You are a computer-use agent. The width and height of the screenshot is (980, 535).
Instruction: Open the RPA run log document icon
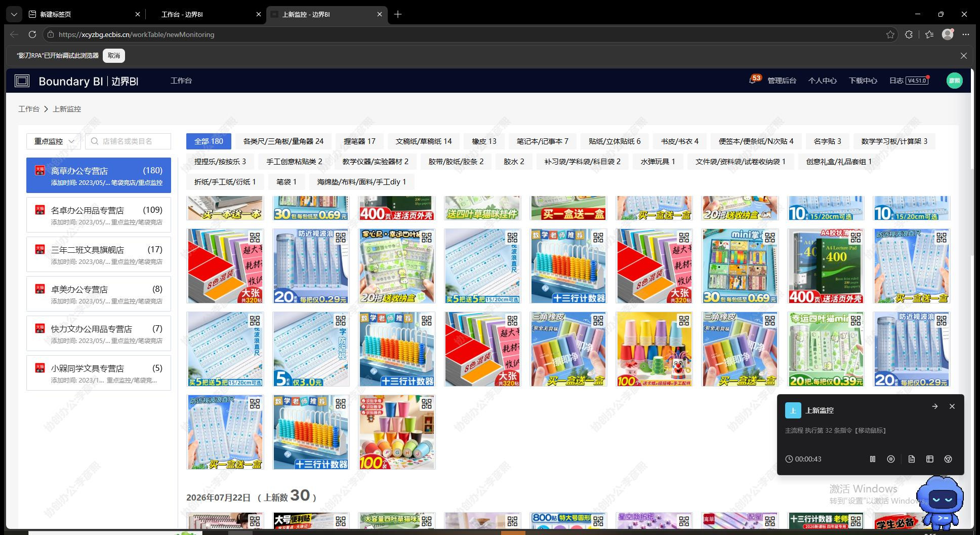click(912, 459)
